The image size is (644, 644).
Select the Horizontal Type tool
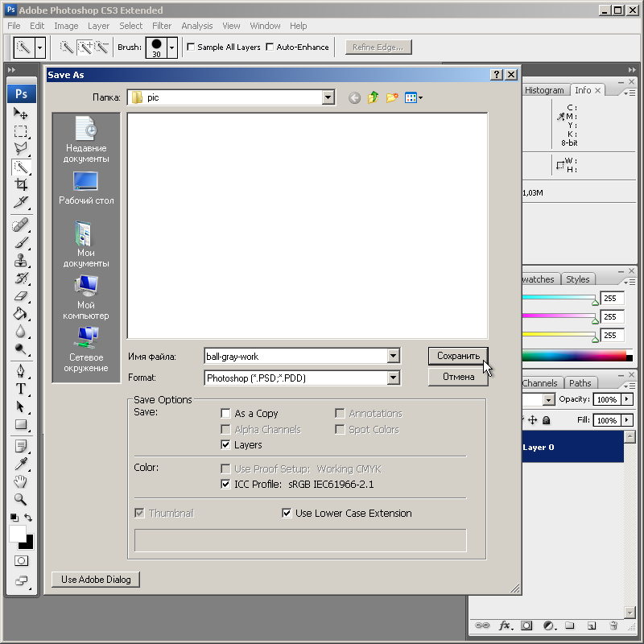21,389
